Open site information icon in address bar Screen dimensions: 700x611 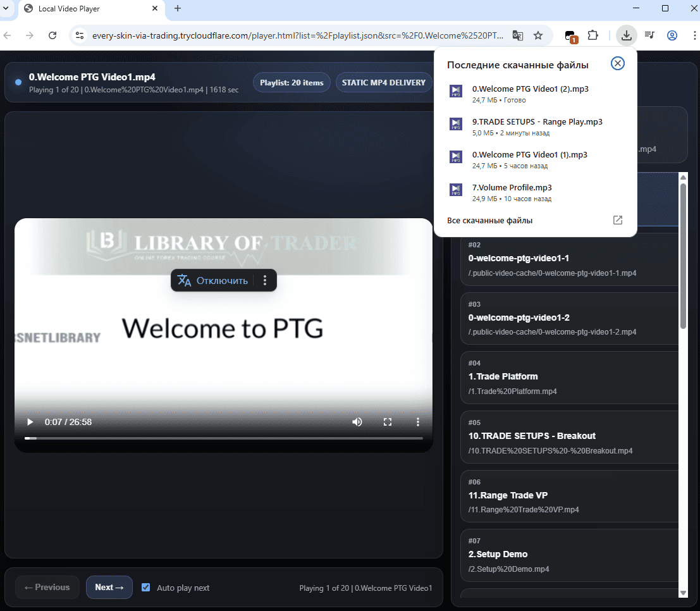click(80, 35)
